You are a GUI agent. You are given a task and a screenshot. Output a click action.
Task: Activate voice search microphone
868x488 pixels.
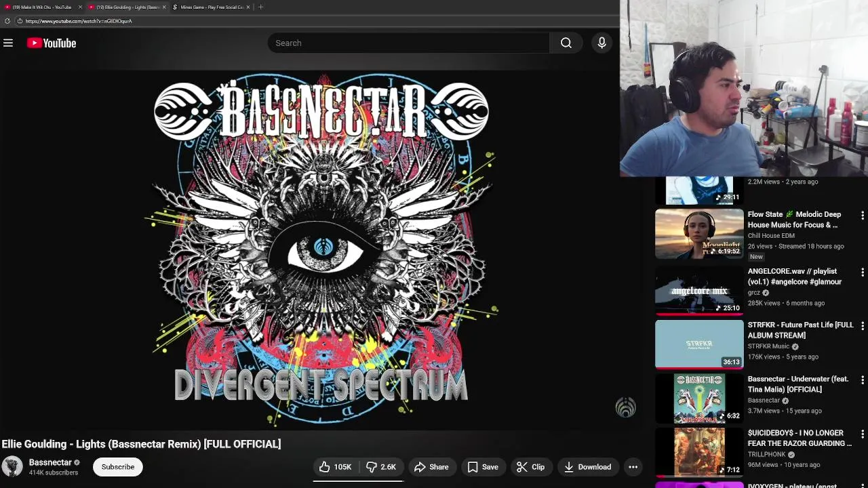tap(601, 43)
